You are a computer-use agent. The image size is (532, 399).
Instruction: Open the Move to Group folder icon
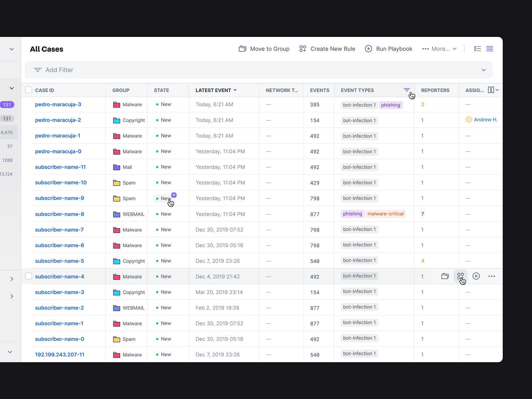242,49
